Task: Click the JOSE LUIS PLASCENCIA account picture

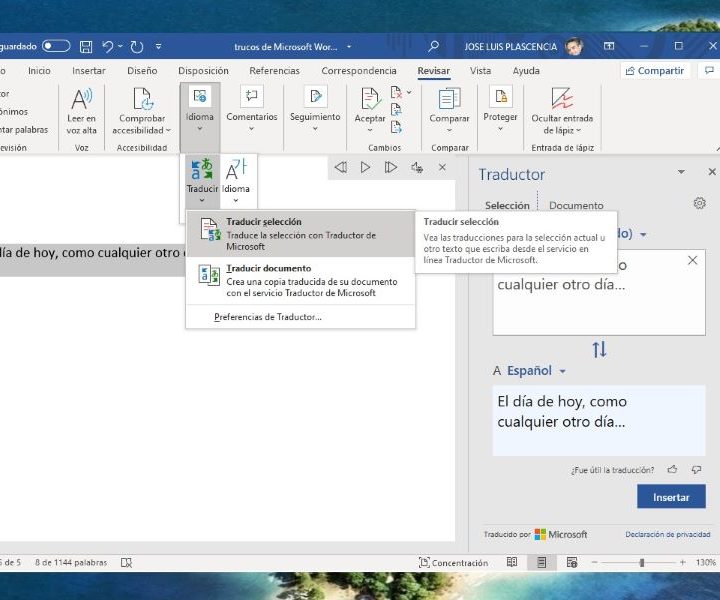Action: coord(574,46)
